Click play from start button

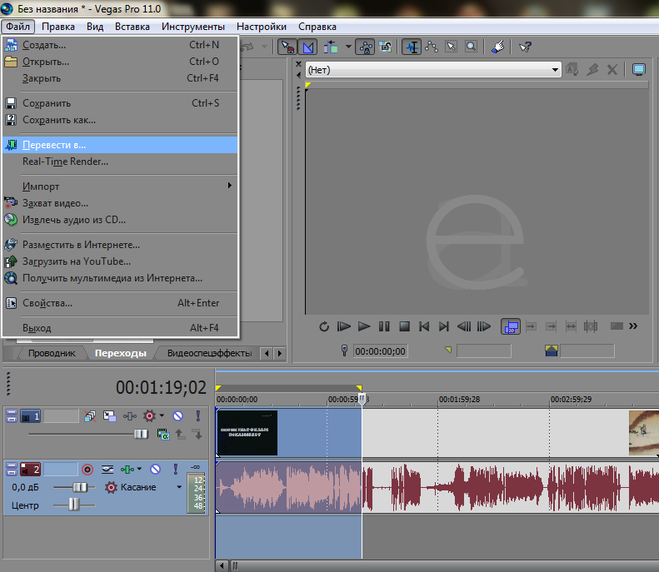coord(344,327)
